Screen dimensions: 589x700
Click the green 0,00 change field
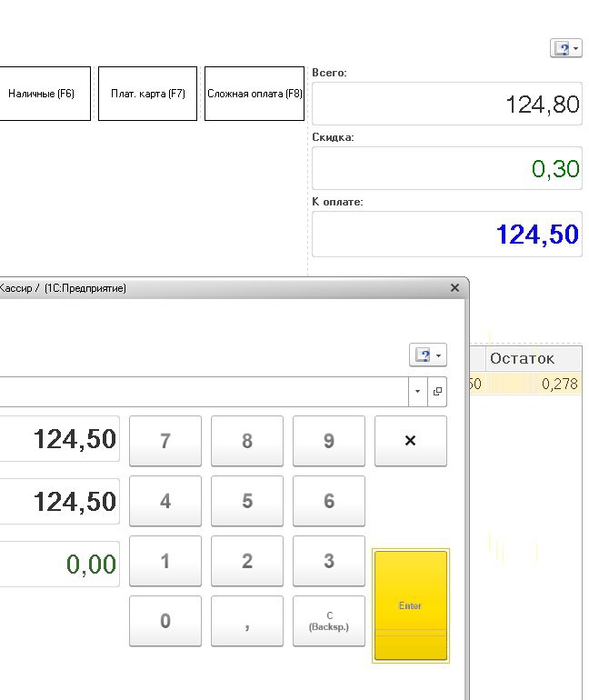[x=59, y=564]
